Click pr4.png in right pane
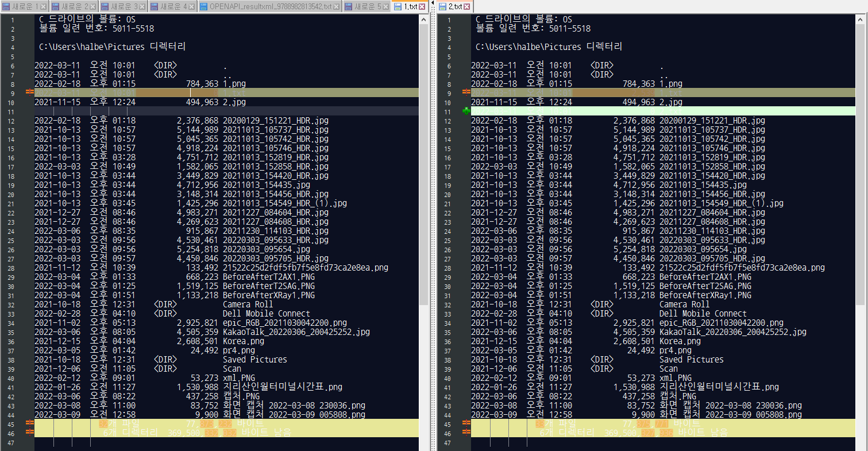Image resolution: width=868 pixels, height=451 pixels. [676, 350]
